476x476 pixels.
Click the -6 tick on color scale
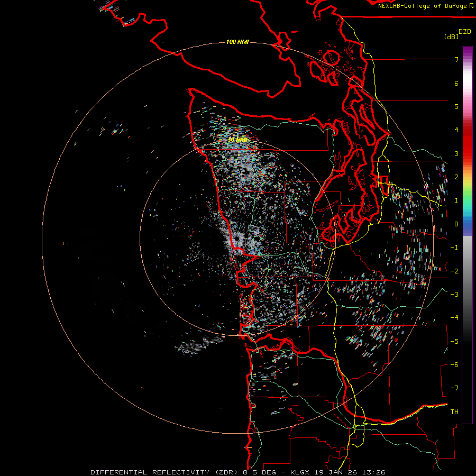(454, 365)
